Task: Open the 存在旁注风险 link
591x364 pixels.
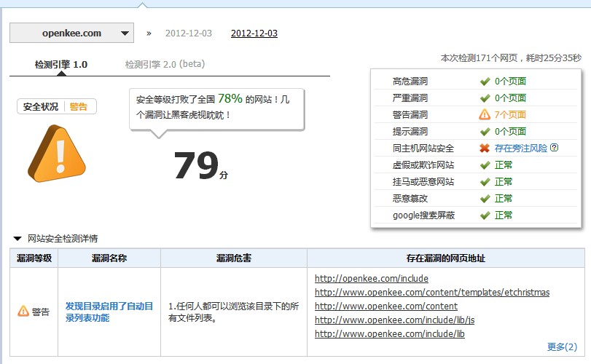Action: coord(520,148)
